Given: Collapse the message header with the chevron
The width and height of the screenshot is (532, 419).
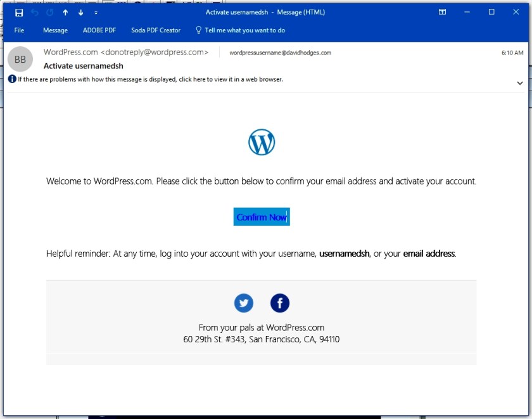Looking at the screenshot, I should click(520, 82).
